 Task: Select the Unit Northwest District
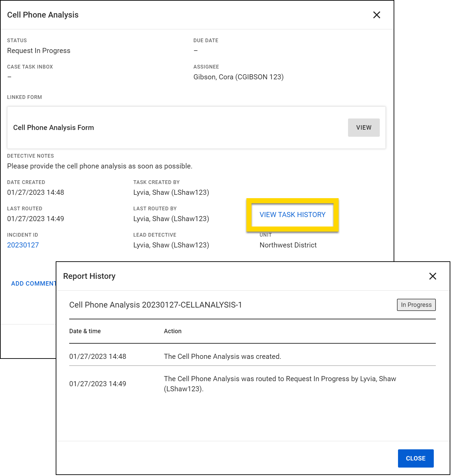pyautogui.click(x=288, y=245)
